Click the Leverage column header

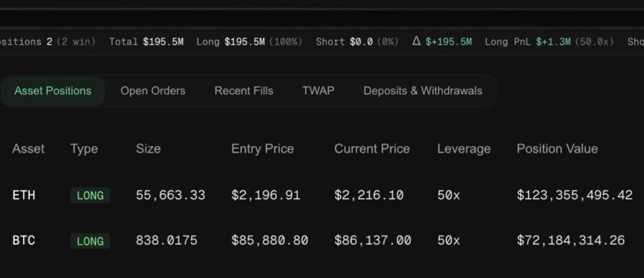(463, 149)
